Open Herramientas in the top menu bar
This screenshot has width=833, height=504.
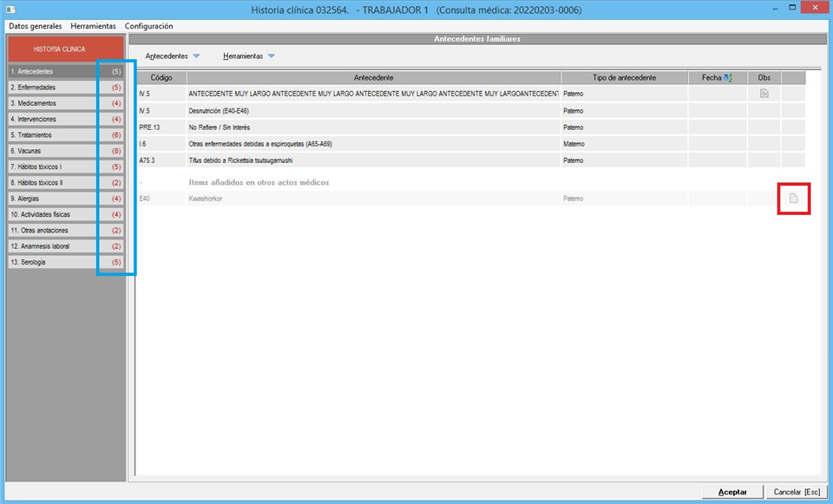93,26
